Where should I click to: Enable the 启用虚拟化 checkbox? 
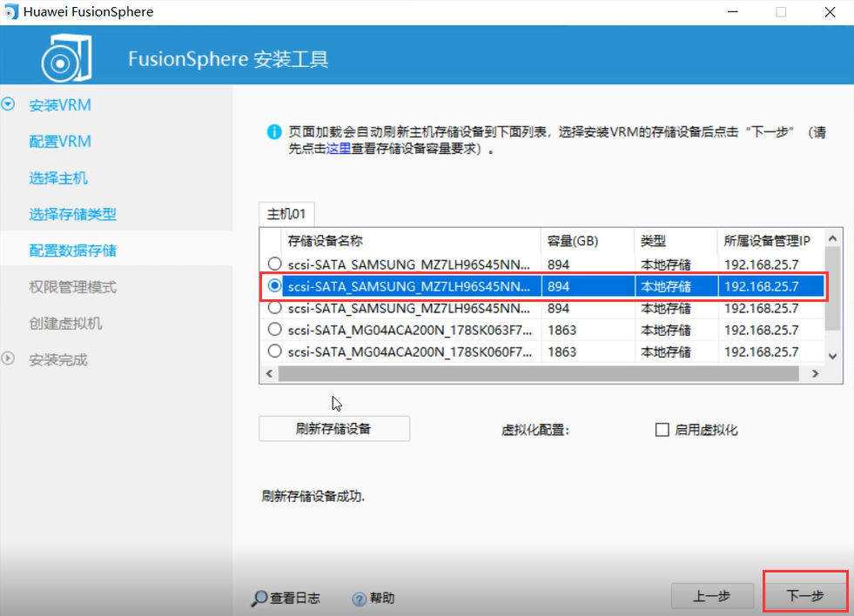pyautogui.click(x=662, y=430)
